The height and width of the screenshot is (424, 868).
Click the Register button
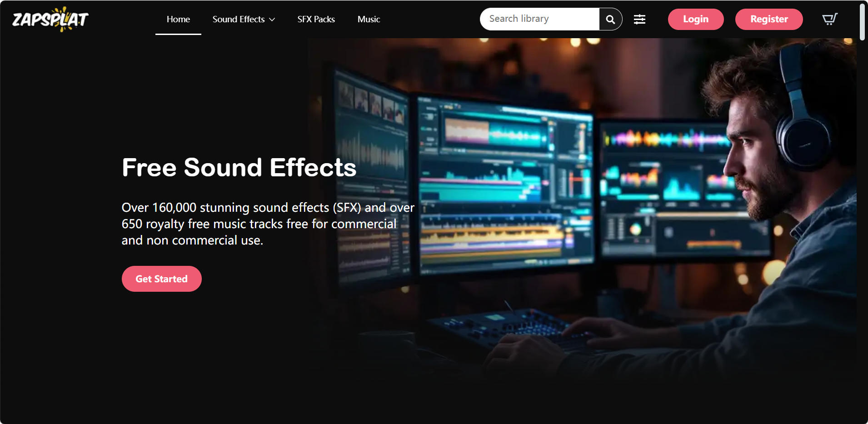click(769, 19)
